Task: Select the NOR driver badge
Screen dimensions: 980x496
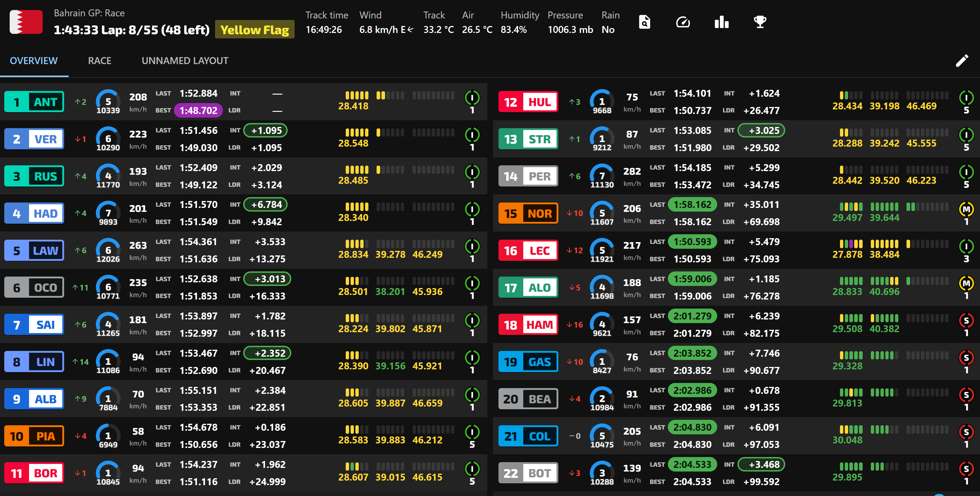Action: tap(528, 213)
